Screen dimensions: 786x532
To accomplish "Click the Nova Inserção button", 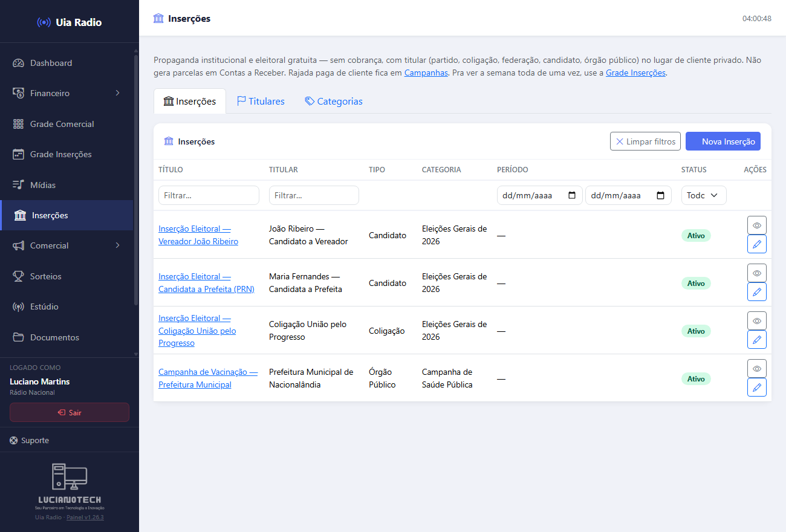I will (x=723, y=141).
